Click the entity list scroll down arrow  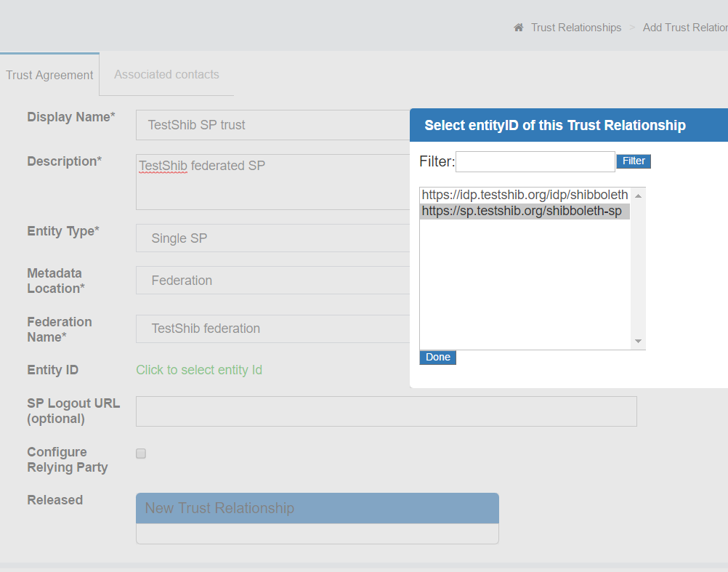coord(638,341)
